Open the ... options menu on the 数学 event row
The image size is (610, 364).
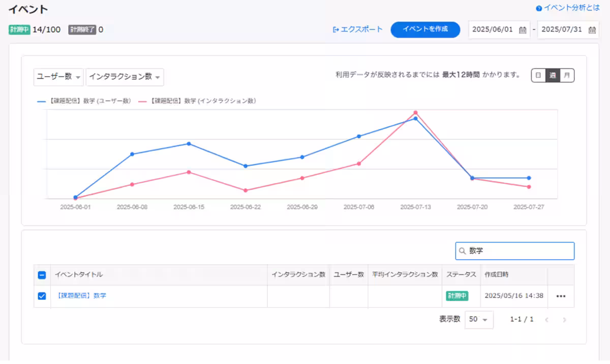tap(561, 295)
